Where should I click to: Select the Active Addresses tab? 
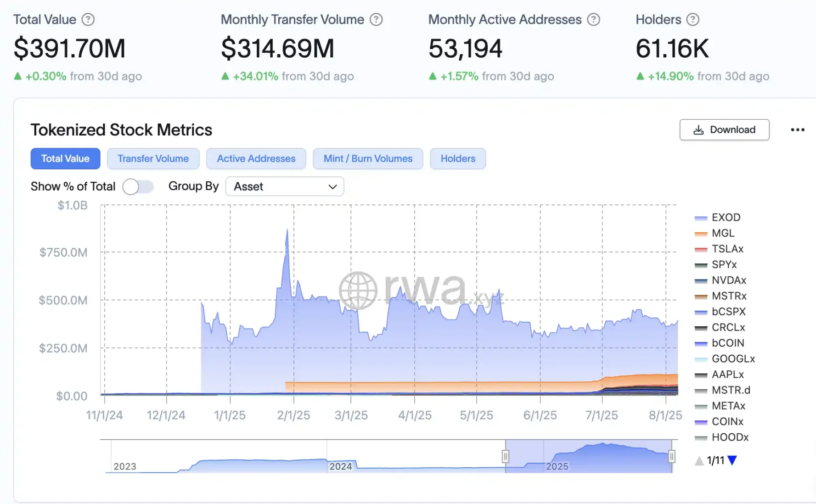256,159
